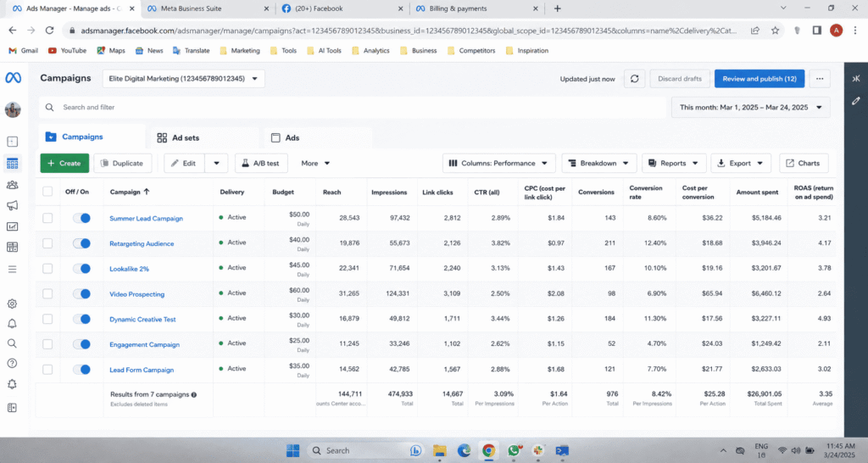Open the Dynamic Creative Test campaign link

click(142, 320)
